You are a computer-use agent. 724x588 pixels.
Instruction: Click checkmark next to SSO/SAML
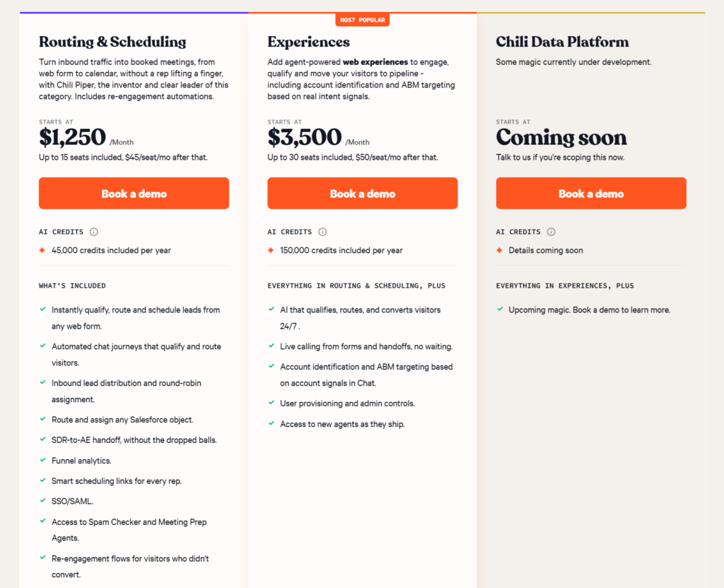tap(42, 500)
